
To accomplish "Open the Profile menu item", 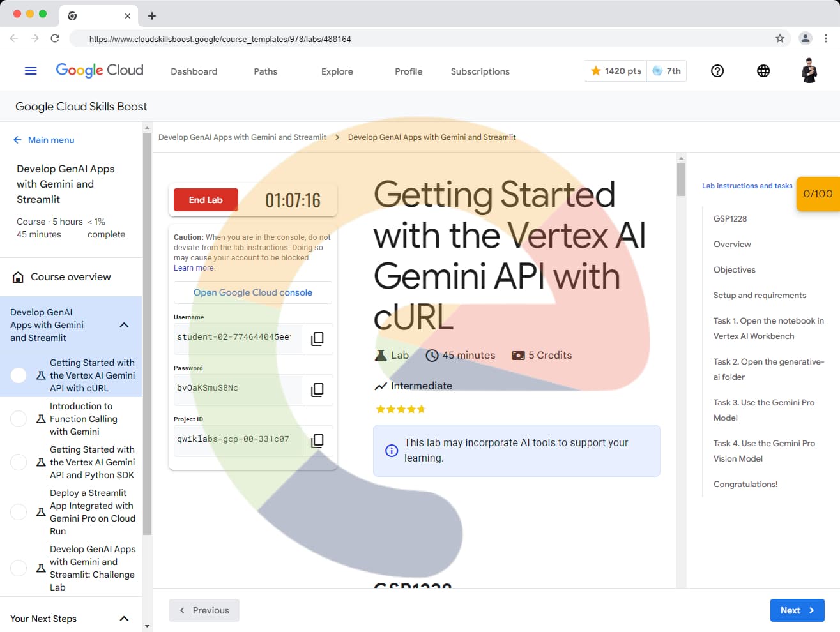I will pyautogui.click(x=408, y=71).
